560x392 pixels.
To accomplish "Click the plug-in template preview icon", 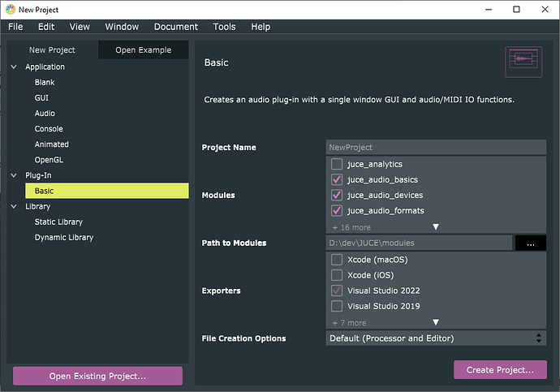I will (523, 61).
